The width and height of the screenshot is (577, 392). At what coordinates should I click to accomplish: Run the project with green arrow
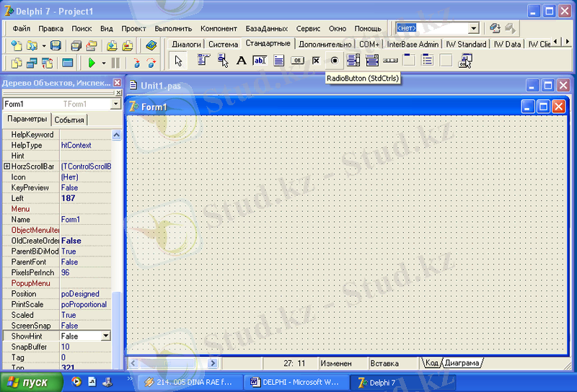coord(92,63)
